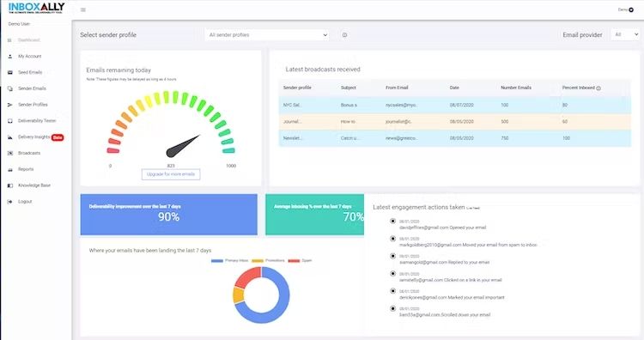Open the Broadcasts menu item

click(28, 153)
